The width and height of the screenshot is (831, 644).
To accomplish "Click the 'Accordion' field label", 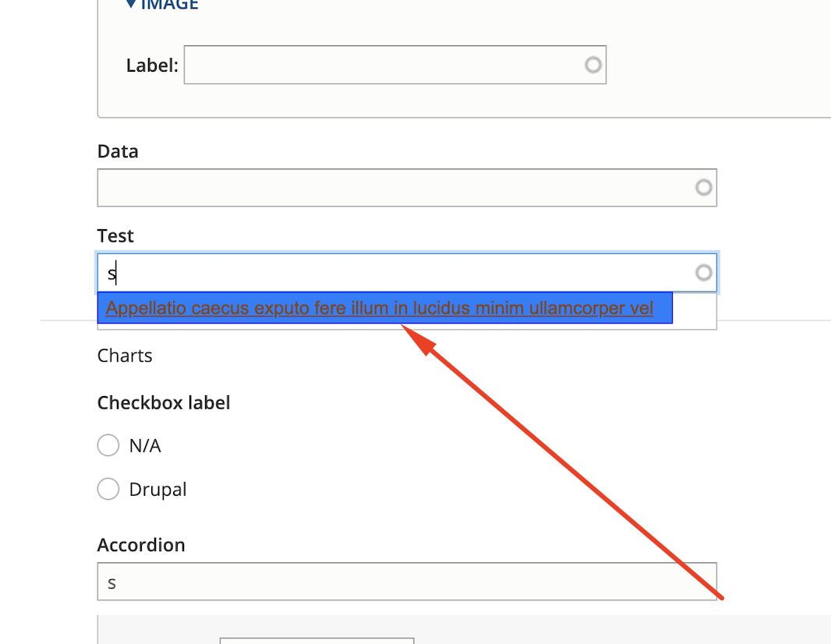I will point(141,545).
